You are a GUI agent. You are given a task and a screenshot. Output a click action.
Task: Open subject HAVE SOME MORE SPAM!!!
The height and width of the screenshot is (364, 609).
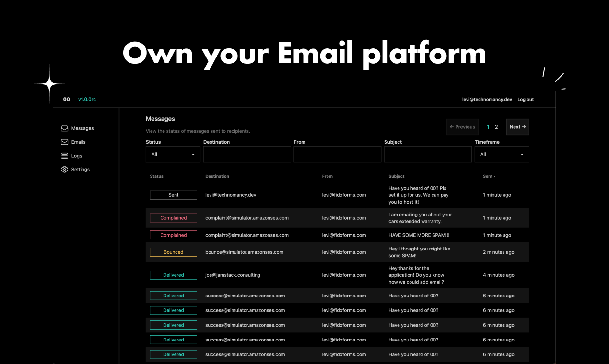(419, 235)
